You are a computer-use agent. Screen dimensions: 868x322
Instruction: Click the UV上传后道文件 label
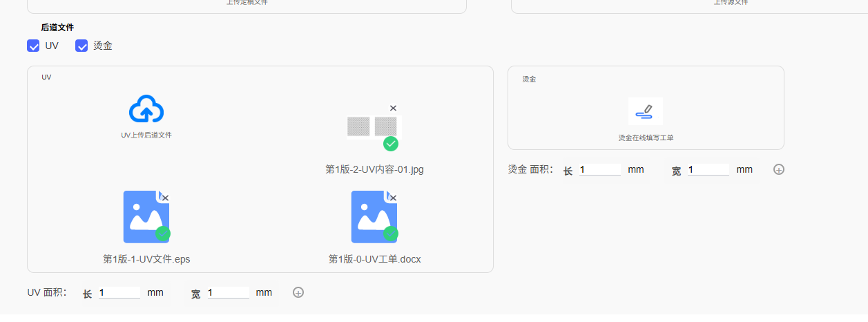[x=146, y=135]
